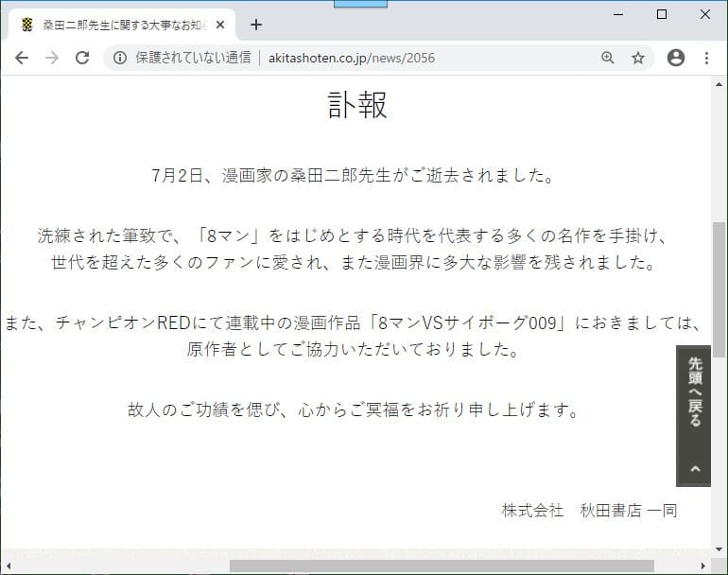Screen dimensions: 728x575
Task: Click the horizontal scrollbar left arrow
Action: tap(9, 566)
